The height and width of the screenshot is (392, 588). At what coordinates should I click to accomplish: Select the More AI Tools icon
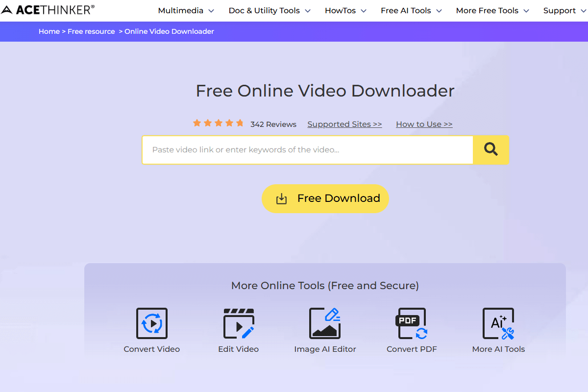point(498,323)
